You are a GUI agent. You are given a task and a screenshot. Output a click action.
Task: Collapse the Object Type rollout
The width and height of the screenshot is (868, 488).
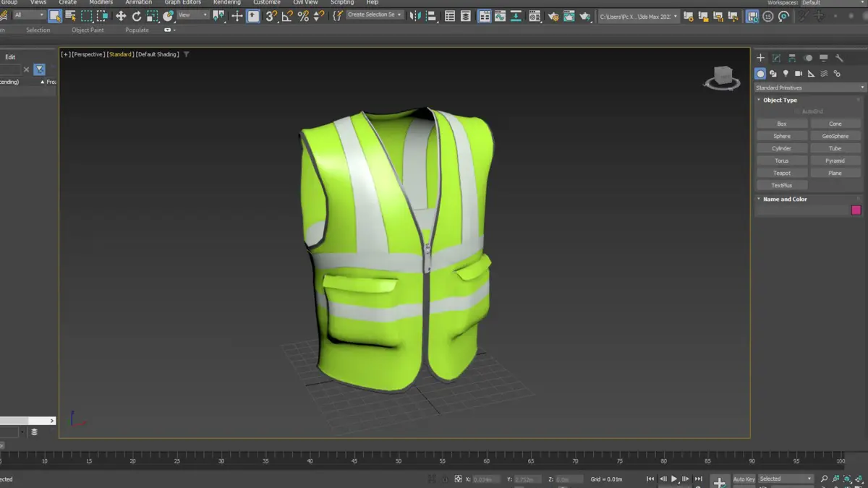[x=780, y=100]
